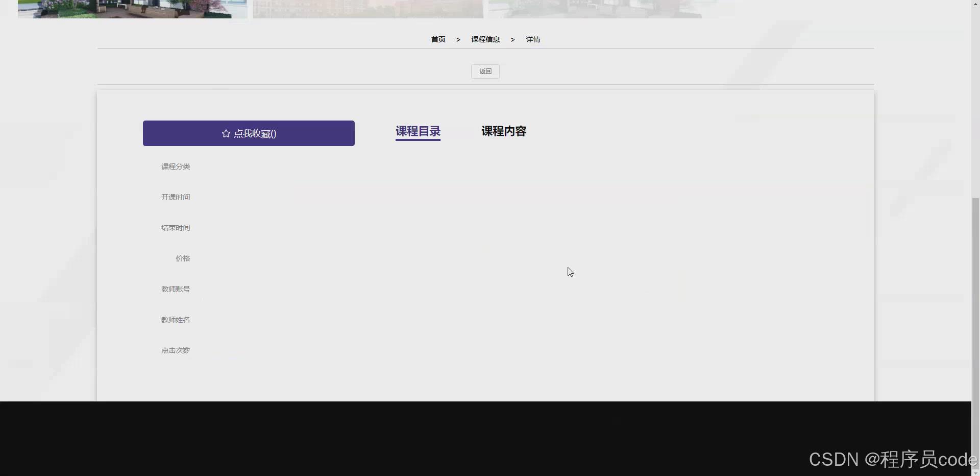Image resolution: width=980 pixels, height=476 pixels.
Task: Open the 课程信息 breadcrumb link
Action: click(485, 39)
